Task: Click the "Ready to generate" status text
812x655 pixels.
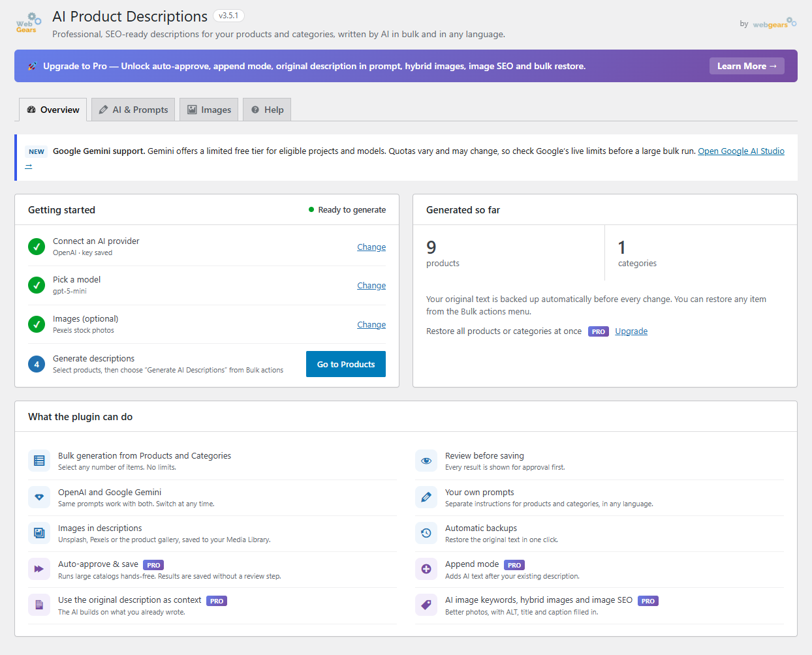Action: (352, 209)
